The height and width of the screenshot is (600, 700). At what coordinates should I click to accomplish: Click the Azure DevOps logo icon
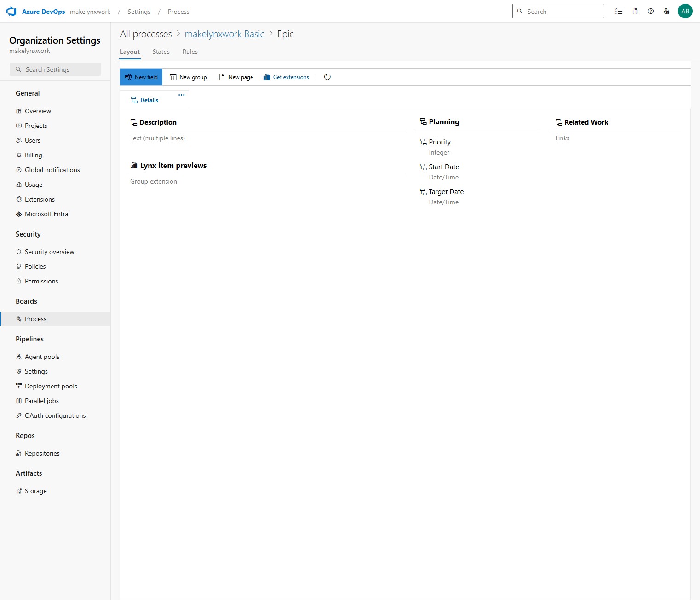(11, 12)
